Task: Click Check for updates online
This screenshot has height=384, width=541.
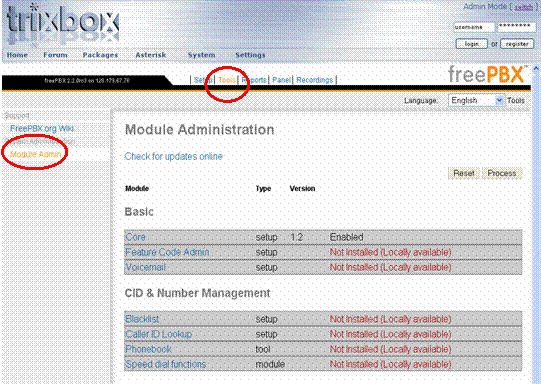Action: (174, 156)
